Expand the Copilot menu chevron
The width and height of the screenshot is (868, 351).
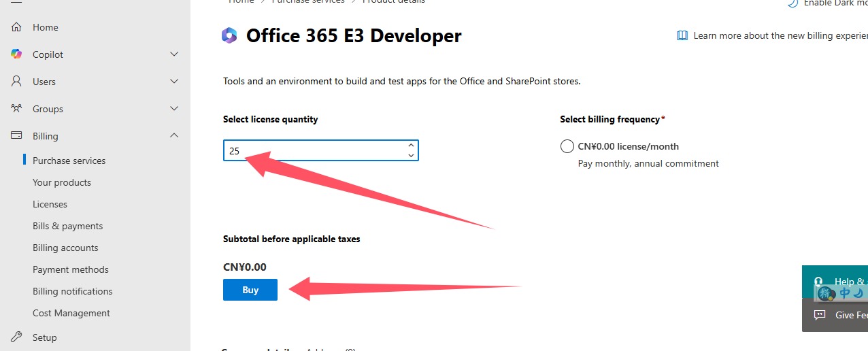click(x=174, y=54)
